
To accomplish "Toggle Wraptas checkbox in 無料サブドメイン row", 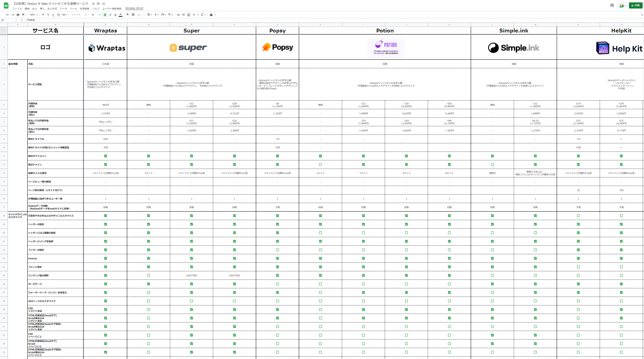I will [x=105, y=156].
